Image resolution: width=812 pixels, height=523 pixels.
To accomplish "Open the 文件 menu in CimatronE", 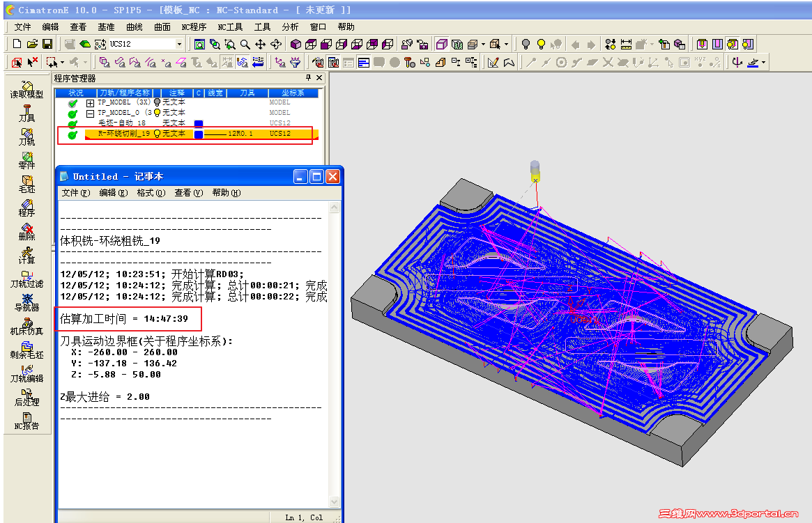I will tap(22, 27).
